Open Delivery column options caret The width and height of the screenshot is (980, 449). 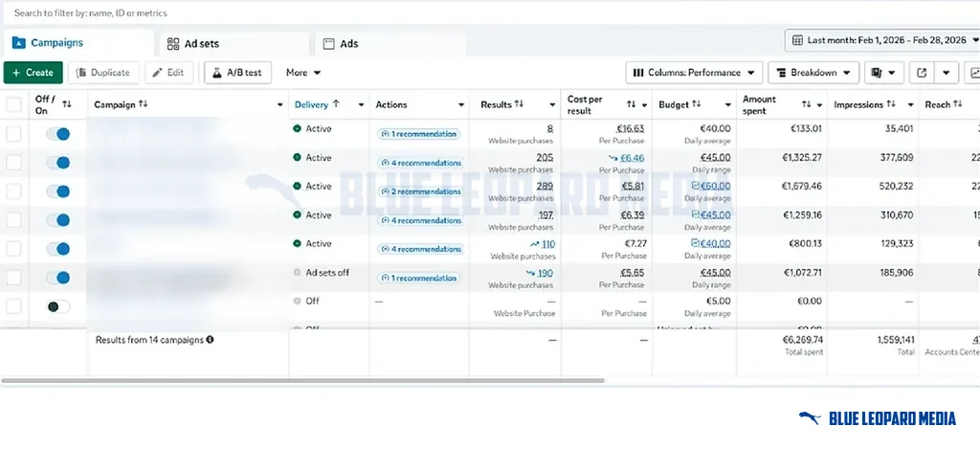click(361, 105)
